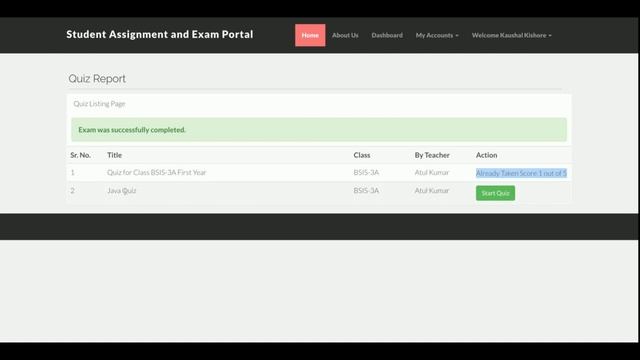Image resolution: width=640 pixels, height=360 pixels.
Task: Click the Exam was successfully completed message
Action: (132, 130)
